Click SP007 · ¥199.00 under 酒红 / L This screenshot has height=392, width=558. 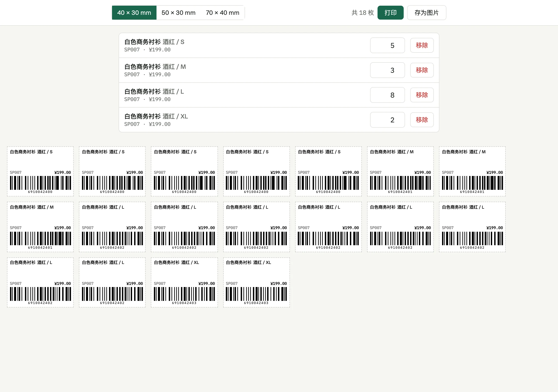coord(147,99)
